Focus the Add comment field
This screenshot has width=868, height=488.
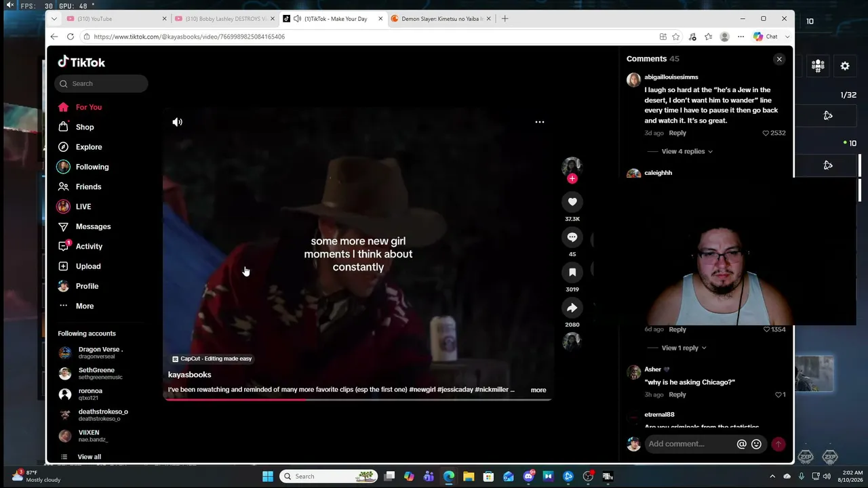click(x=690, y=444)
